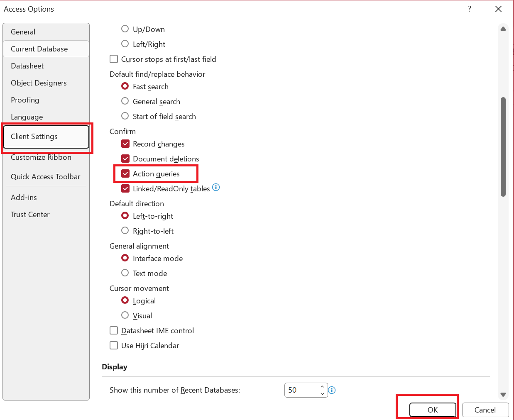The width and height of the screenshot is (514, 420).
Task: Open the Datasheet options category
Action: [x=46, y=66]
